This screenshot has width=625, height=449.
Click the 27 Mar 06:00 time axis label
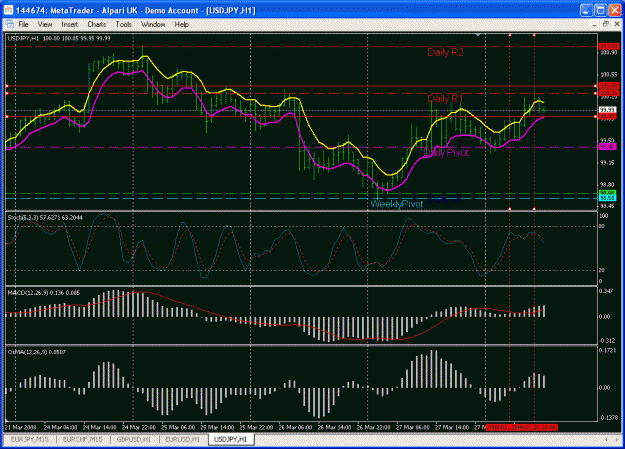pyautogui.click(x=413, y=427)
